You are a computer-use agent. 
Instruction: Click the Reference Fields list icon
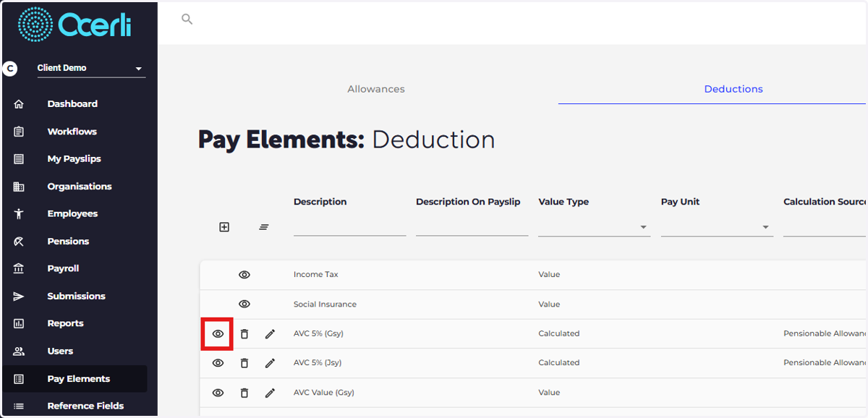pyautogui.click(x=19, y=406)
